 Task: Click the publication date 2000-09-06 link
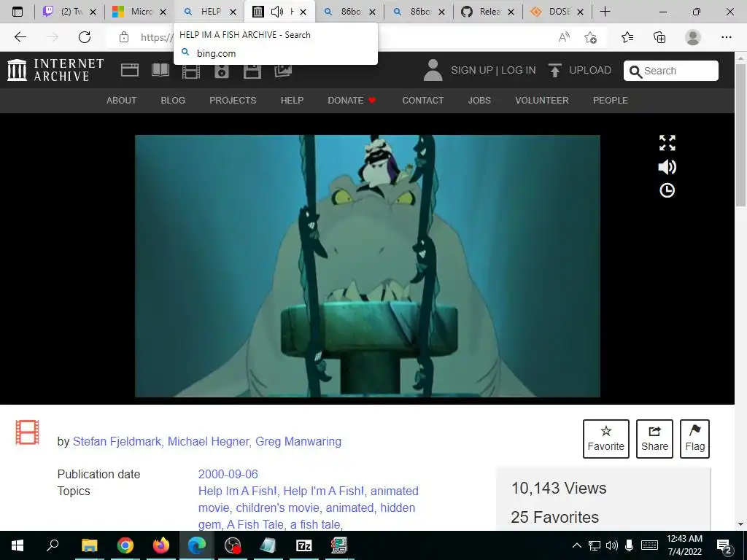click(228, 474)
